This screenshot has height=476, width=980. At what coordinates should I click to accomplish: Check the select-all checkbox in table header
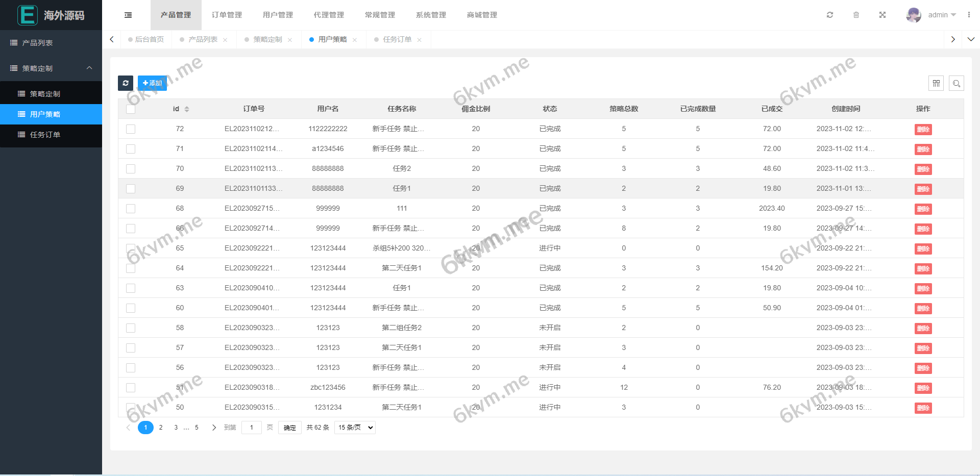131,109
